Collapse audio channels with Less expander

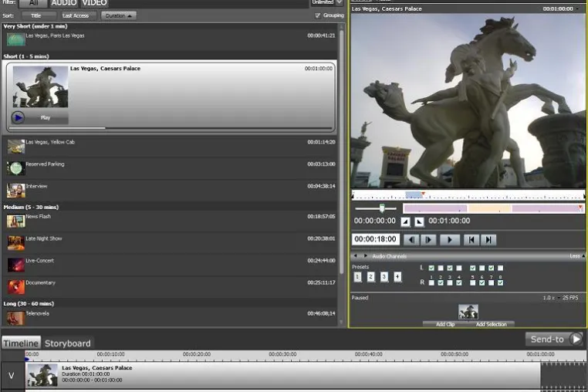[576, 256]
